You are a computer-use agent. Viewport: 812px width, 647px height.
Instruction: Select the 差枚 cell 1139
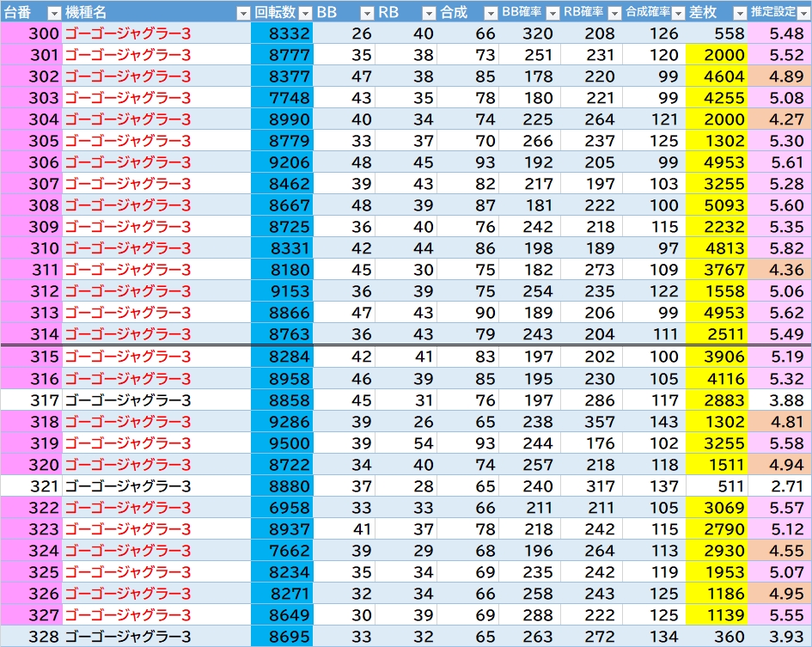717,615
